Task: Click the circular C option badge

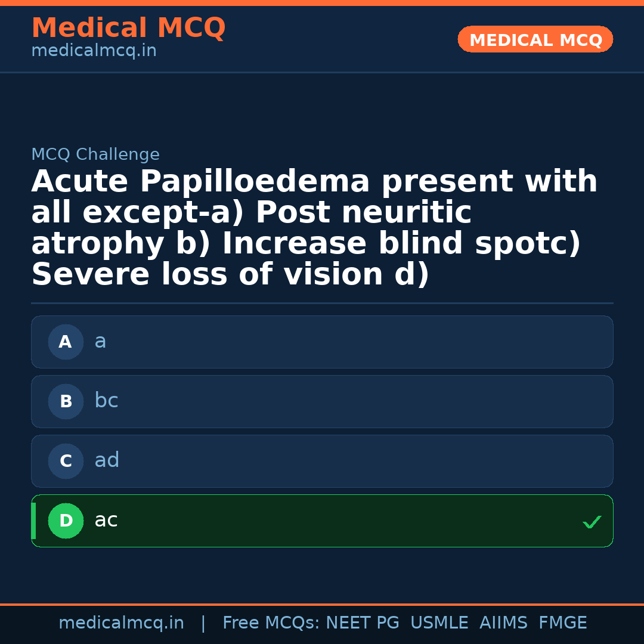Action: click(x=66, y=461)
